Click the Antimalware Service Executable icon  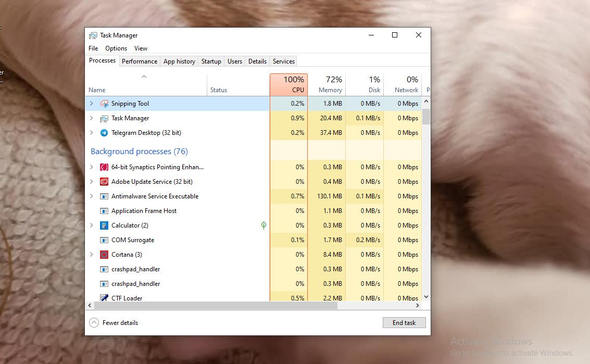104,196
